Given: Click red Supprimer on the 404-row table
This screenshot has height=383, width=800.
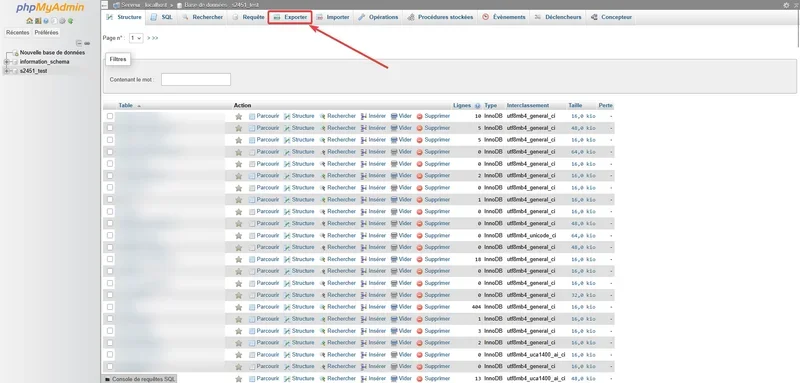Looking at the screenshot, I should (x=433, y=307).
